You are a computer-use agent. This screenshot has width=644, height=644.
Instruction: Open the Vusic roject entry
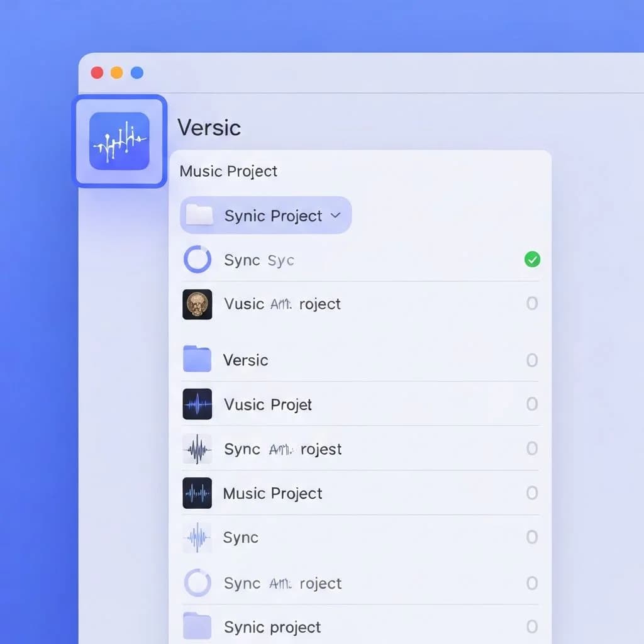tap(283, 304)
